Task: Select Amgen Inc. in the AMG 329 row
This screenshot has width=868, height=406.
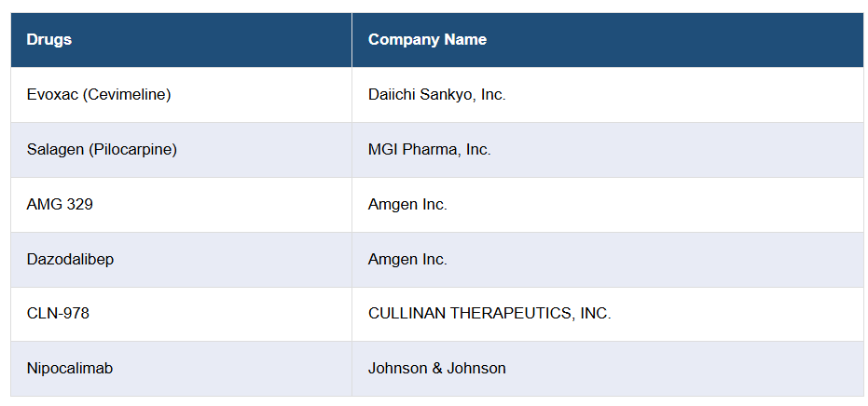Action: tap(407, 205)
